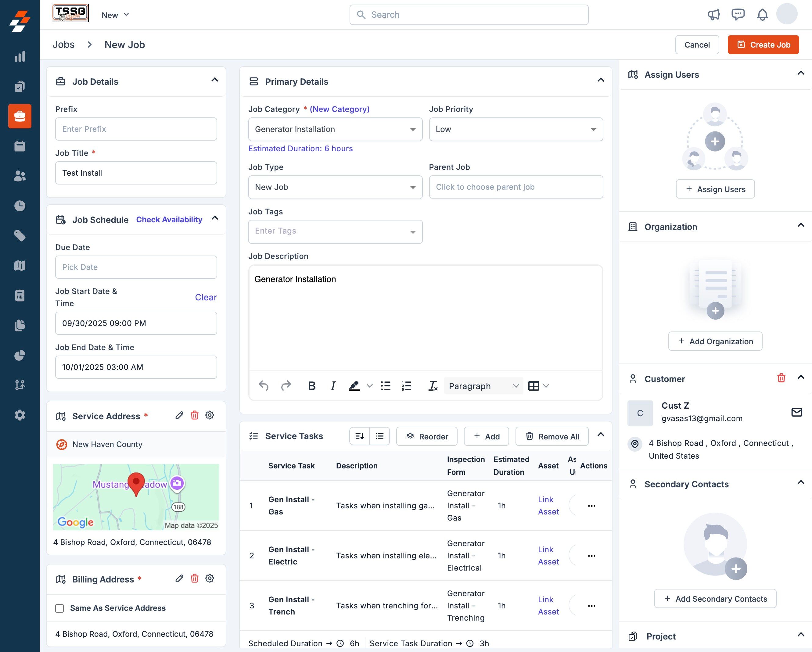Image resolution: width=812 pixels, height=652 pixels.
Task: Open text highlight color picker
Action: tap(369, 386)
